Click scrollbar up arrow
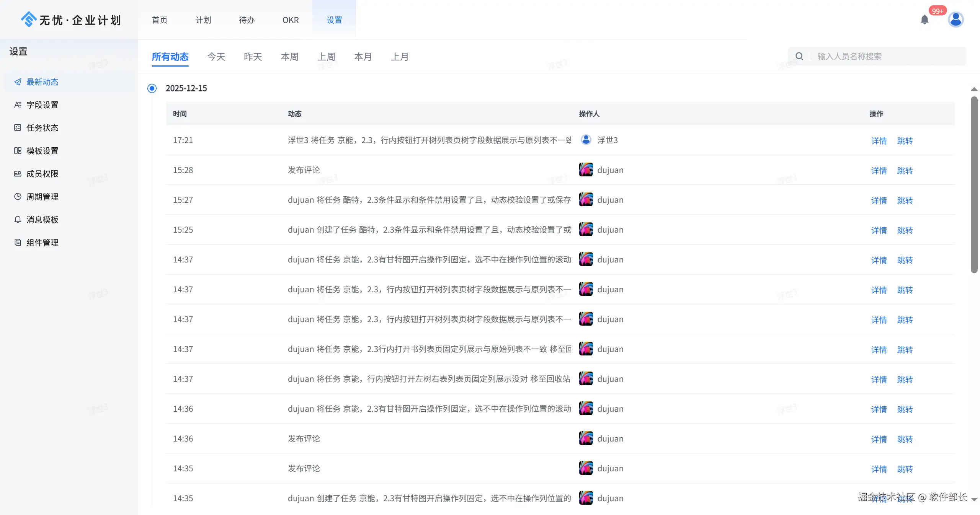The width and height of the screenshot is (980, 515). pyautogui.click(x=974, y=89)
